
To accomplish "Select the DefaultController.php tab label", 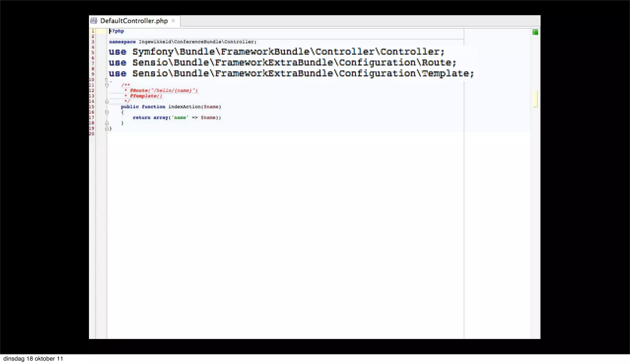I will click(134, 21).
